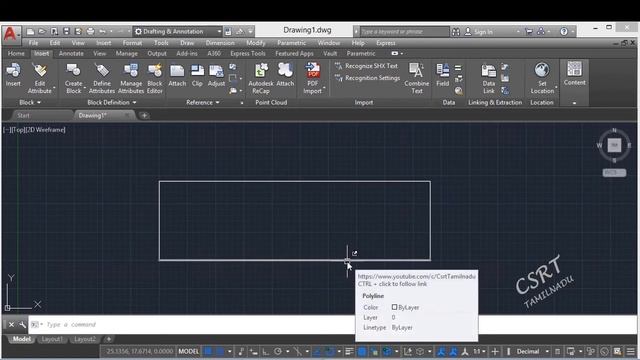Click the New drawing icon in quick access
640x360 pixels.
tap(30, 31)
